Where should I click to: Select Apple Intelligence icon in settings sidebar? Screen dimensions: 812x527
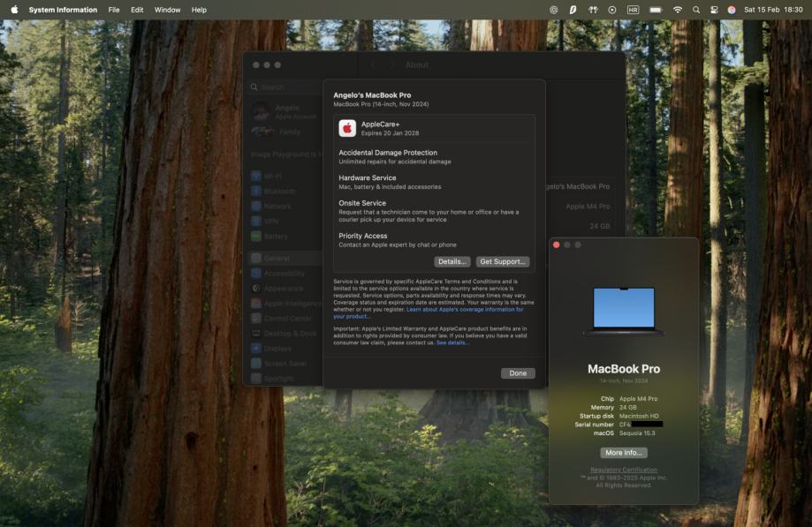click(256, 304)
